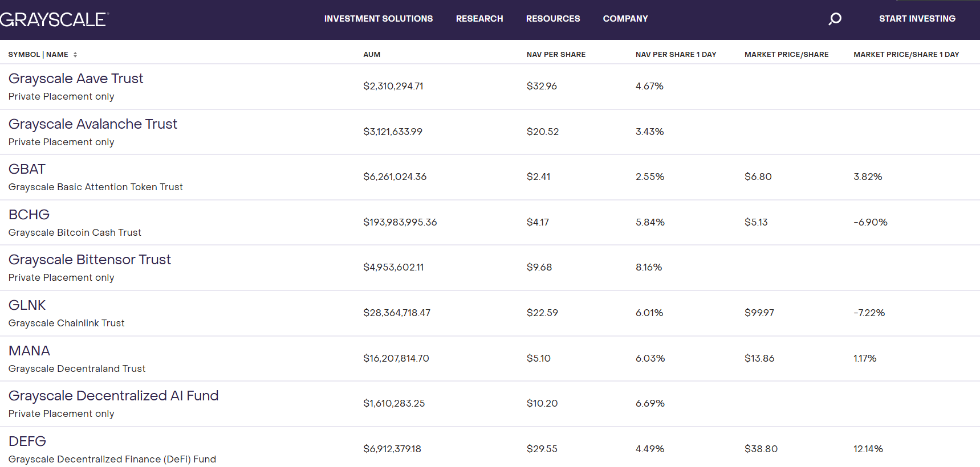Click NAV Per Share 1 Day header
Screen dimensions: 980x467
[x=676, y=55]
